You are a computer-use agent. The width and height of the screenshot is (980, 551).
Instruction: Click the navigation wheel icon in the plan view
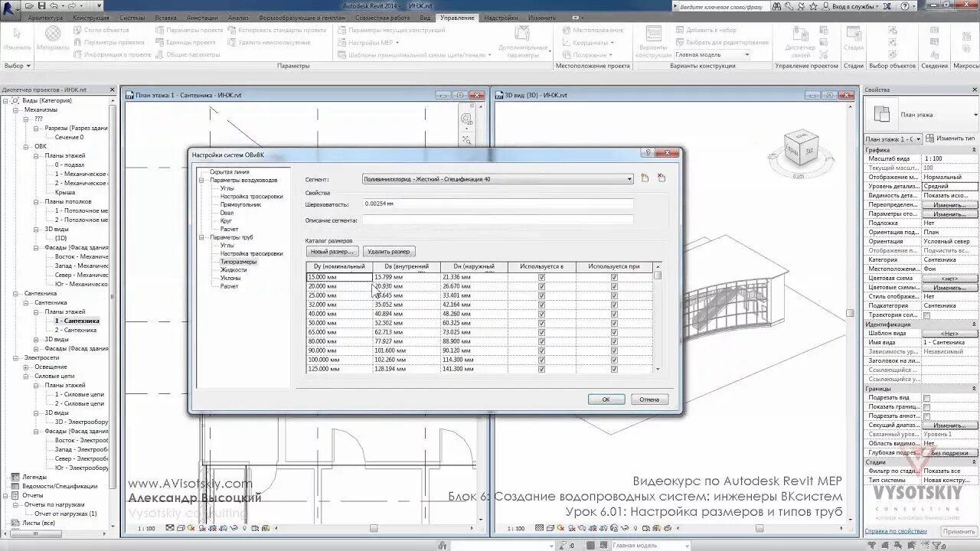pyautogui.click(x=467, y=119)
